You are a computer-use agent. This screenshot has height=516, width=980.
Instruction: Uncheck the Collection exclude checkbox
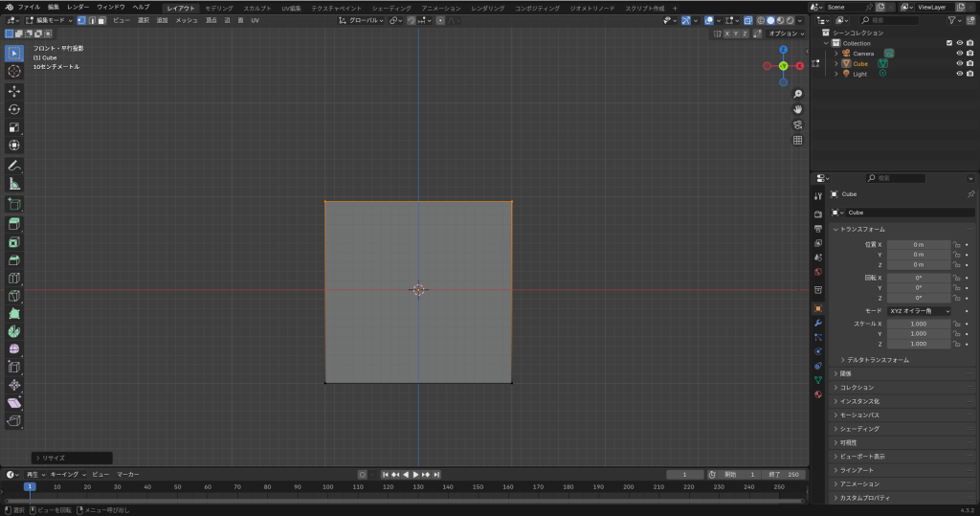pyautogui.click(x=948, y=43)
